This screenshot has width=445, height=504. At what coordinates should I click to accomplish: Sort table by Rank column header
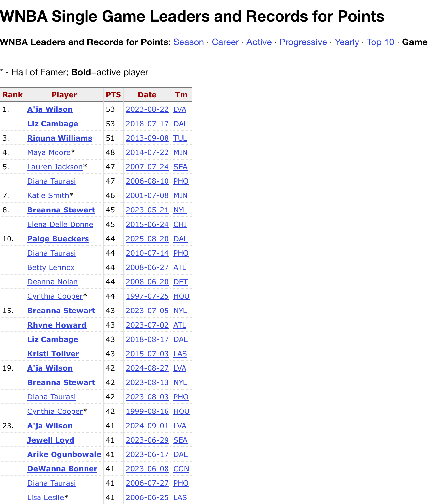click(12, 95)
